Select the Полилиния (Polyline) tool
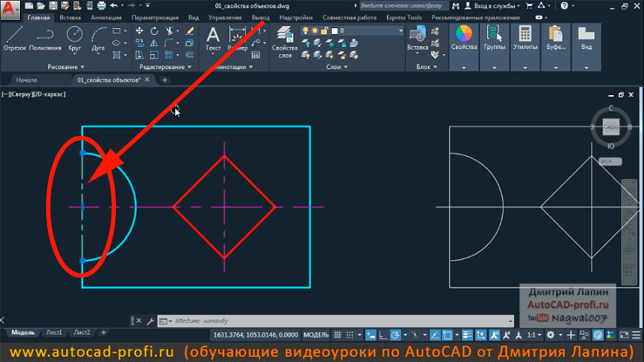 (x=45, y=38)
